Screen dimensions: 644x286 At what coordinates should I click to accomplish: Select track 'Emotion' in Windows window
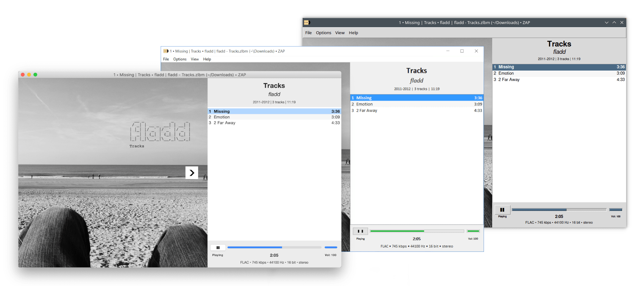point(417,104)
